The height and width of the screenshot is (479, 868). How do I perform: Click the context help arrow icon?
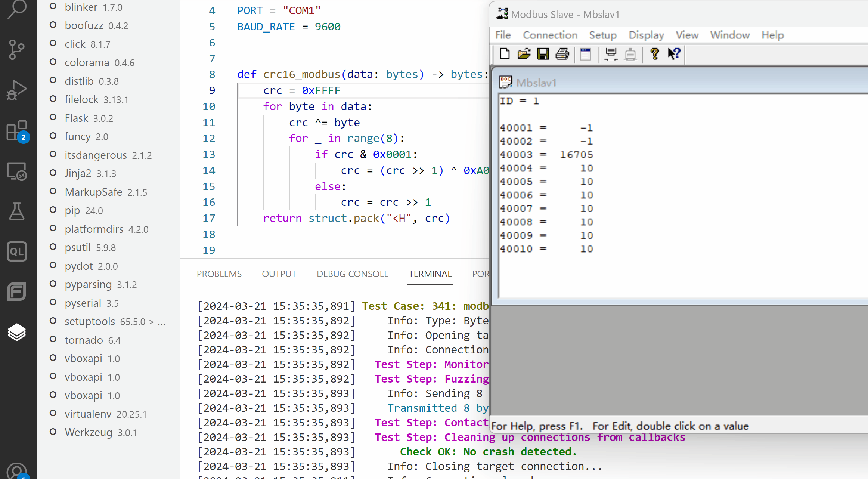point(674,54)
